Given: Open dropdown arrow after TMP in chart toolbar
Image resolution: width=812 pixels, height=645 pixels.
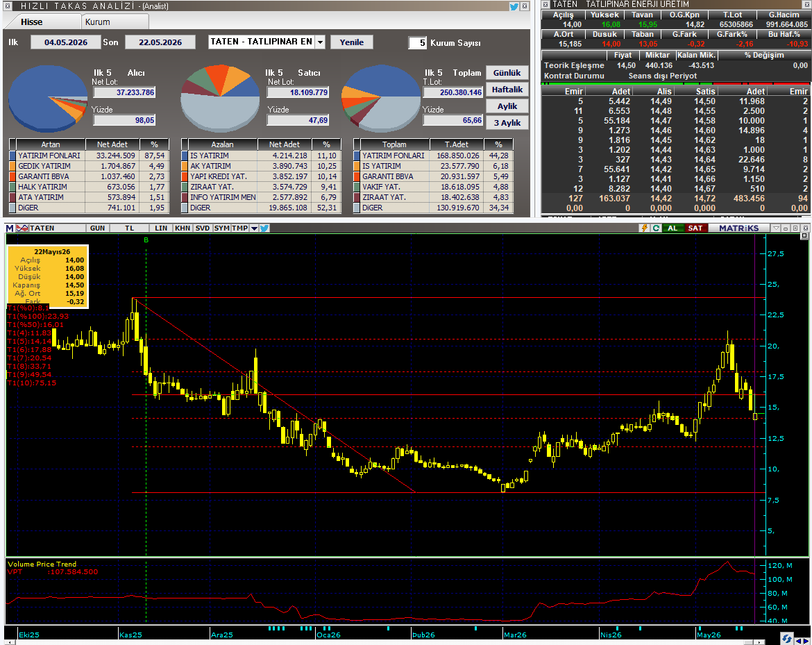Looking at the screenshot, I should click(x=254, y=228).
